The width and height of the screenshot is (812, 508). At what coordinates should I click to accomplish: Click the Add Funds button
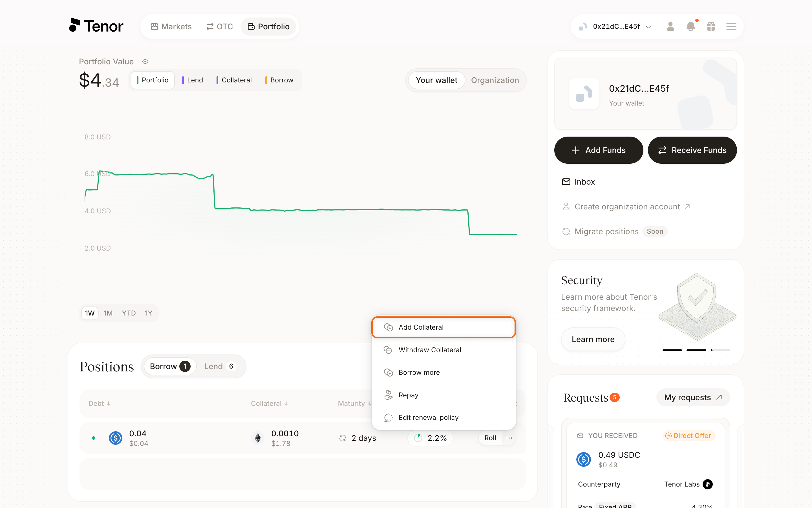[x=599, y=150]
